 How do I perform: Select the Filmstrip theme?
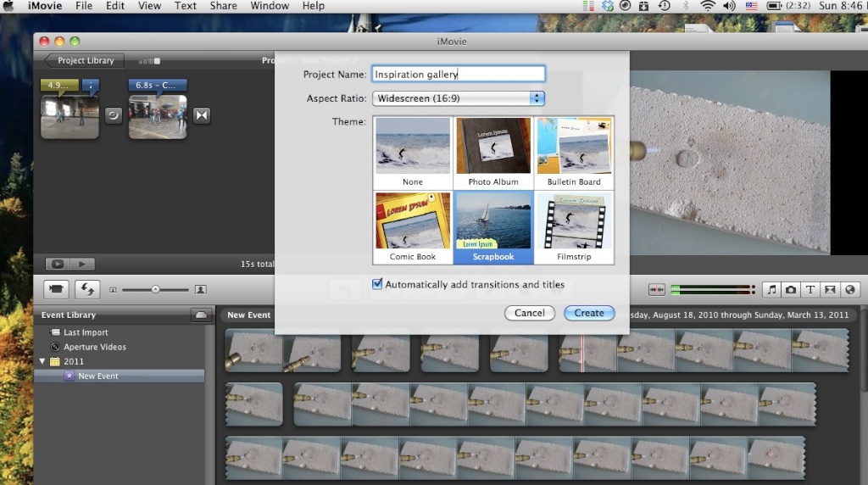coord(574,227)
